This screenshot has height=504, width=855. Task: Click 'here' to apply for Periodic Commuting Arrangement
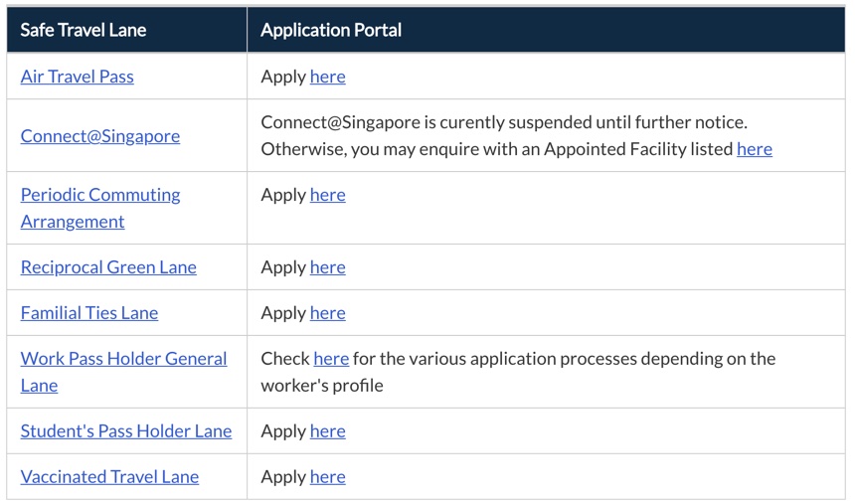(x=327, y=195)
